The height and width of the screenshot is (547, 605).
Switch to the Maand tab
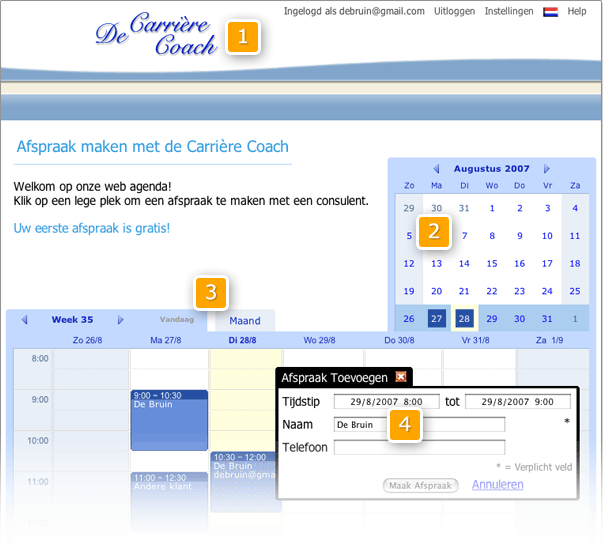click(245, 321)
